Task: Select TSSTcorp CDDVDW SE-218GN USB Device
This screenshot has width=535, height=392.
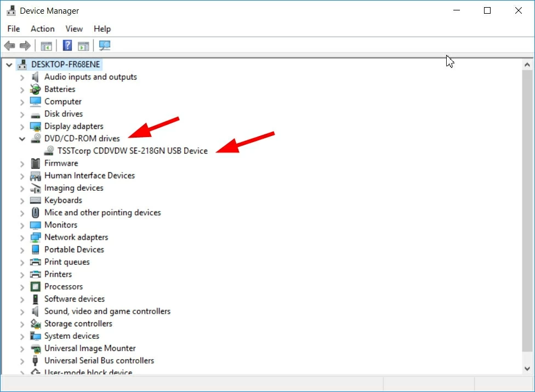Action: click(133, 151)
